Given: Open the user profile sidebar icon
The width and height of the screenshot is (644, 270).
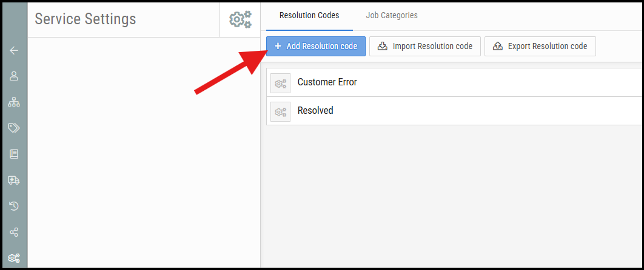Looking at the screenshot, I should click(x=14, y=76).
